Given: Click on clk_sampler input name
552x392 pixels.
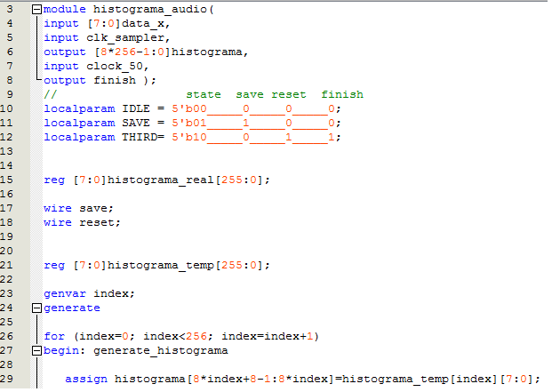Looking at the screenshot, I should coord(125,38).
